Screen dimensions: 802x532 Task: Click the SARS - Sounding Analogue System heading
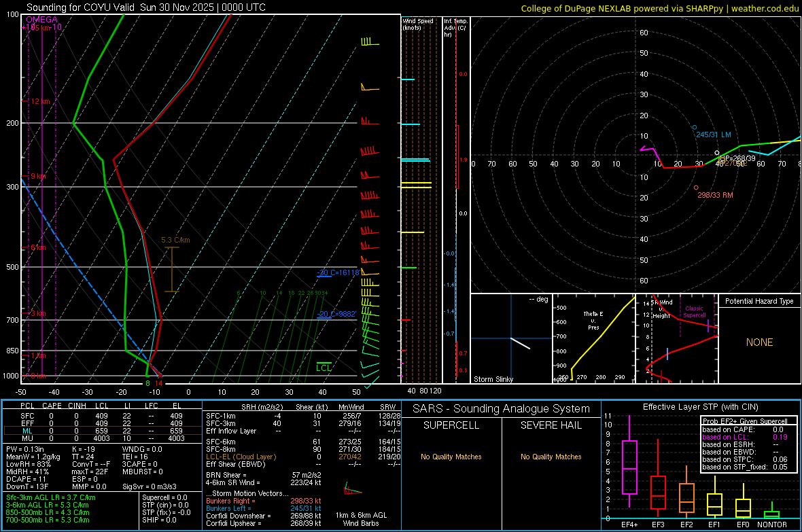tap(502, 409)
